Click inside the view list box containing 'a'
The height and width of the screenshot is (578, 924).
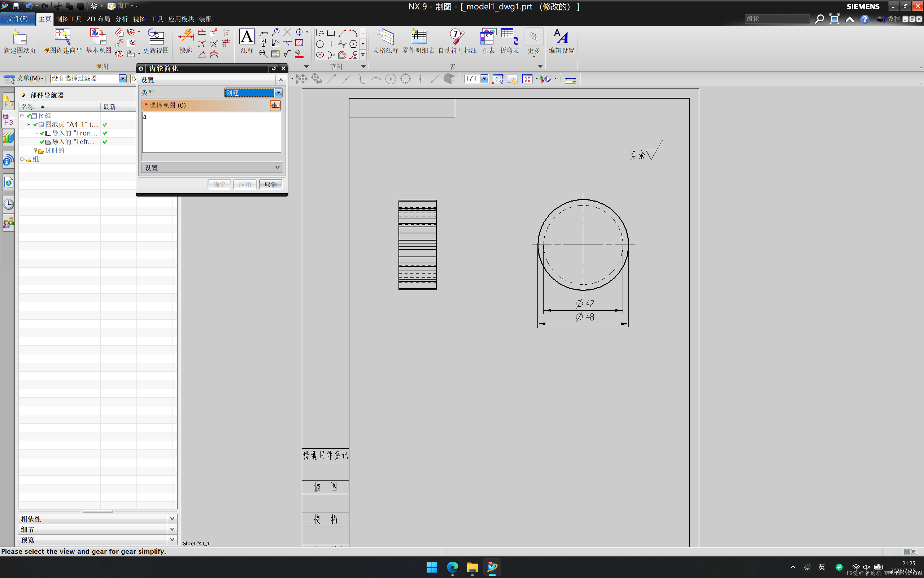tap(212, 132)
